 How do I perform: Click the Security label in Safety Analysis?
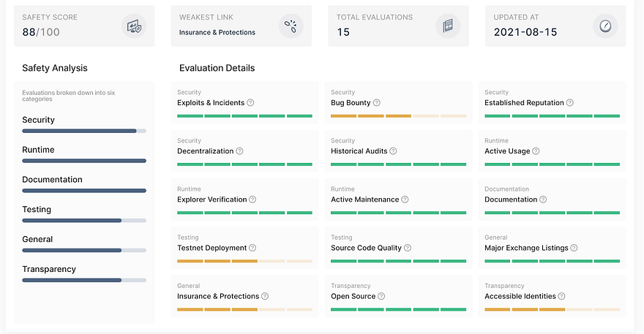click(38, 120)
